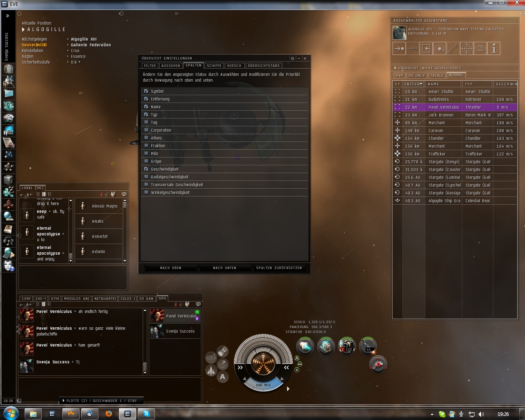
Task: Enable the Fraktion column checkbox
Action: 146,146
